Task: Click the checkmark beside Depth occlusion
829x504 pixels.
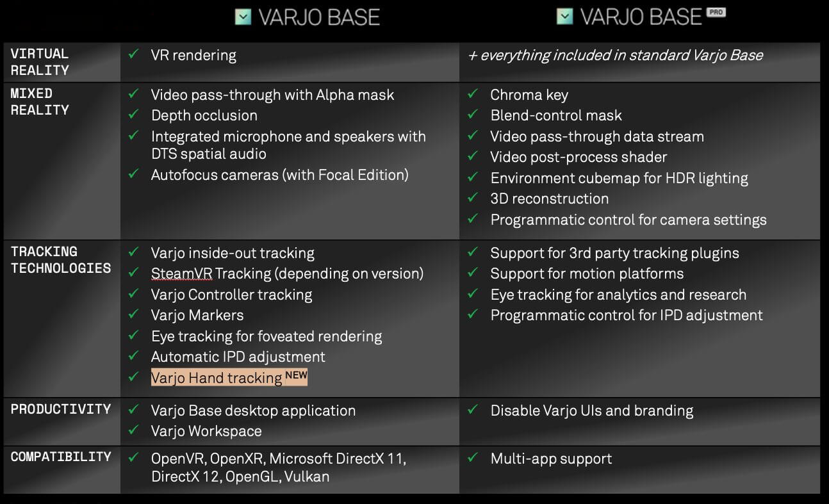Action: pyautogui.click(x=133, y=115)
